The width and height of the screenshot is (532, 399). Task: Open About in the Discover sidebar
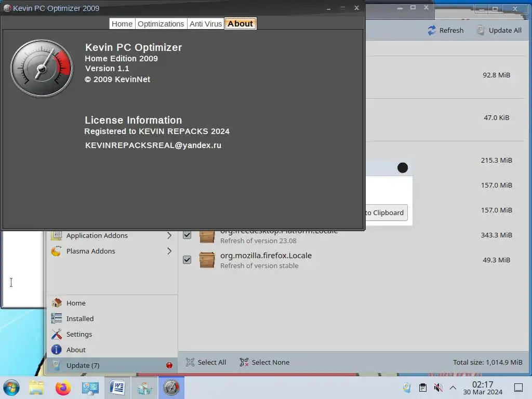tap(112, 350)
